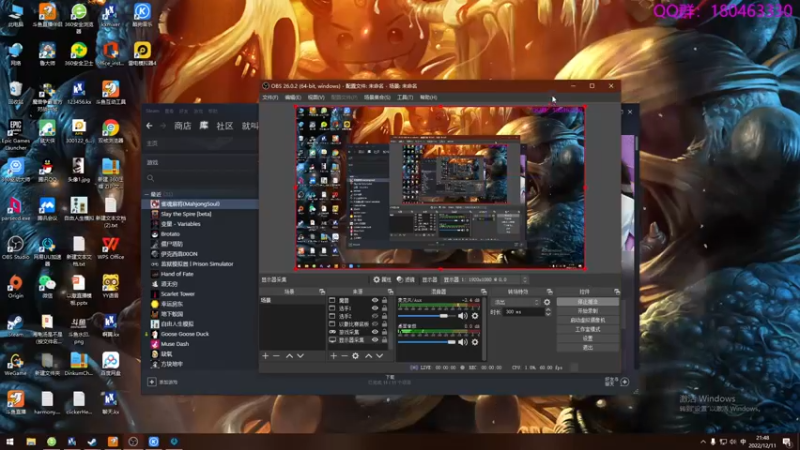The width and height of the screenshot is (800, 450).
Task: Move source up in Sources panel
Action: [368, 356]
